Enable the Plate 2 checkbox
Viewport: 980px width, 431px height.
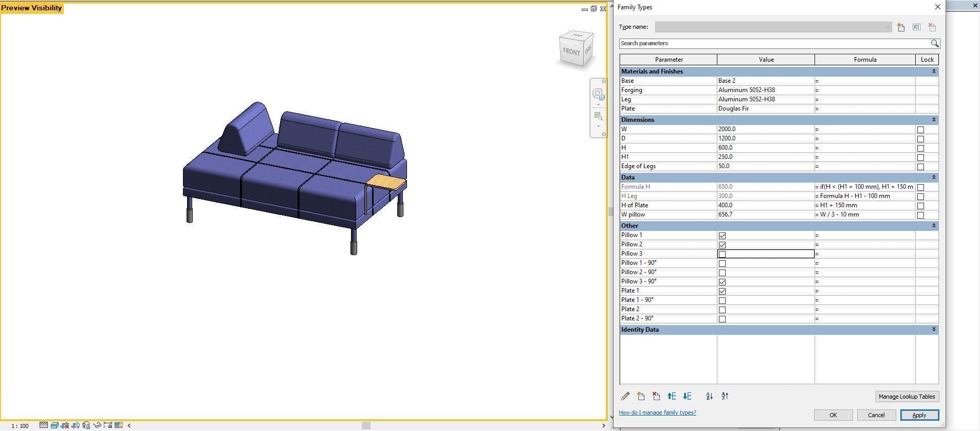722,310
